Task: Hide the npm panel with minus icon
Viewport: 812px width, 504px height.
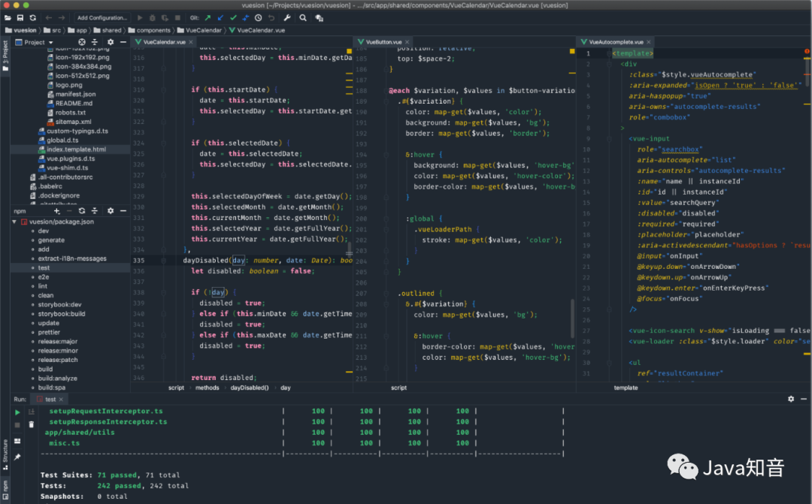Action: (x=123, y=210)
